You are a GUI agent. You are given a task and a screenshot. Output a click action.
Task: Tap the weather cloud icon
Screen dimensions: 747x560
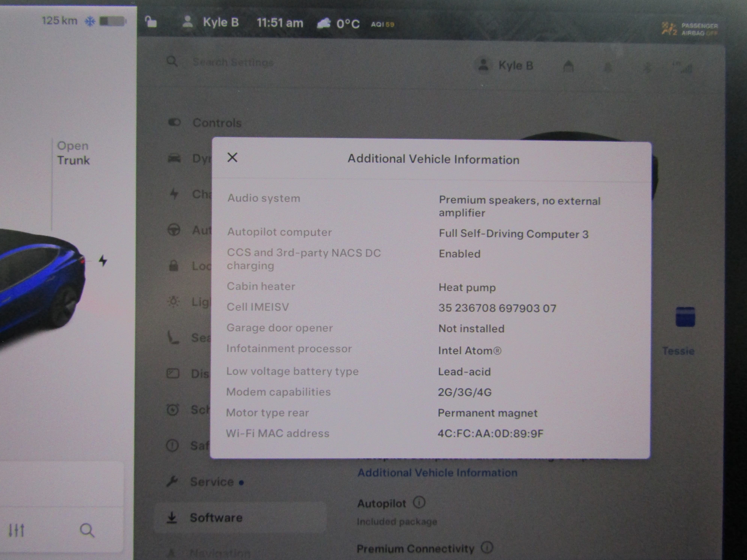[324, 24]
